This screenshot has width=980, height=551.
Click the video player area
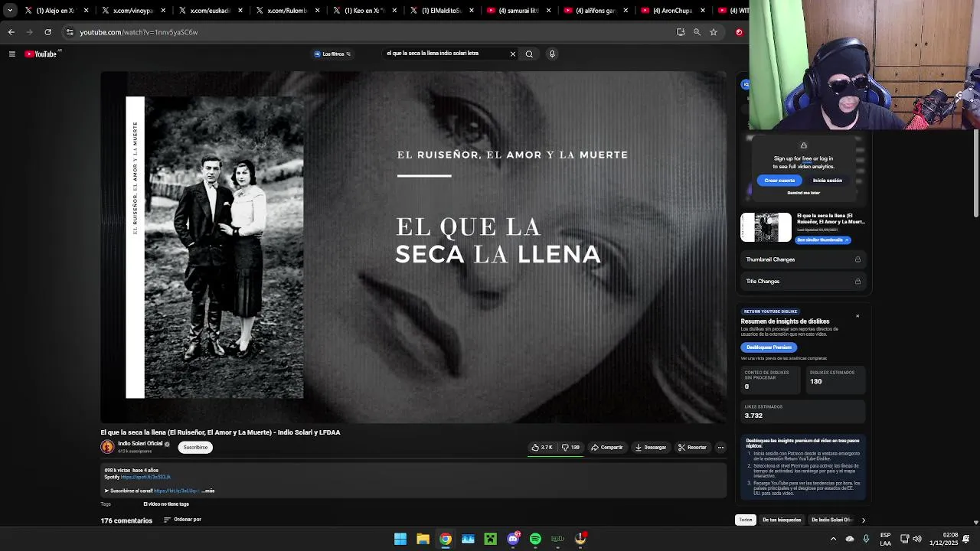coord(413,247)
